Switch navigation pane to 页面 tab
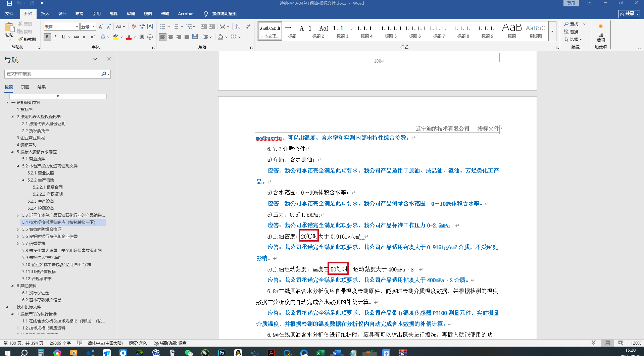The height and width of the screenshot is (356, 644). (25, 87)
